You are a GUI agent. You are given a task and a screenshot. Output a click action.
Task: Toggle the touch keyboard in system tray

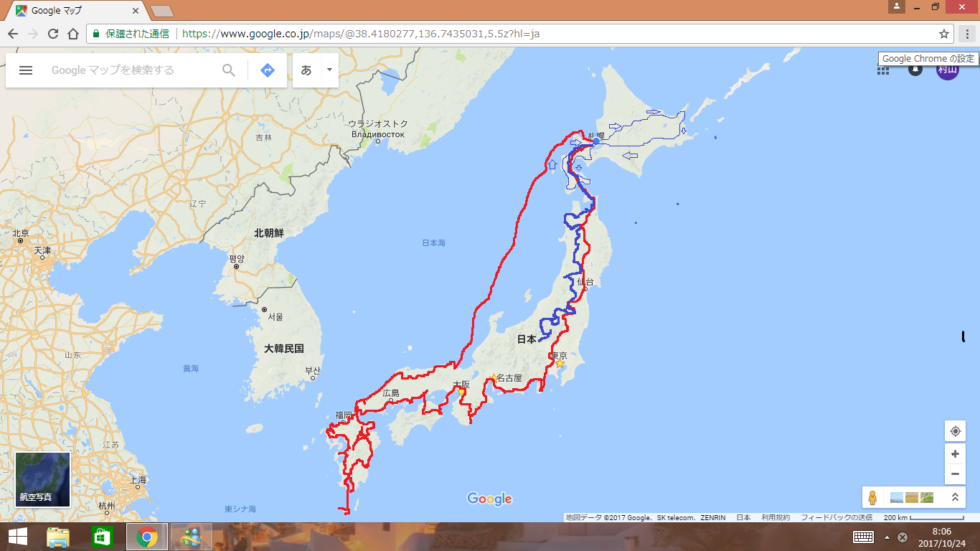tap(863, 537)
